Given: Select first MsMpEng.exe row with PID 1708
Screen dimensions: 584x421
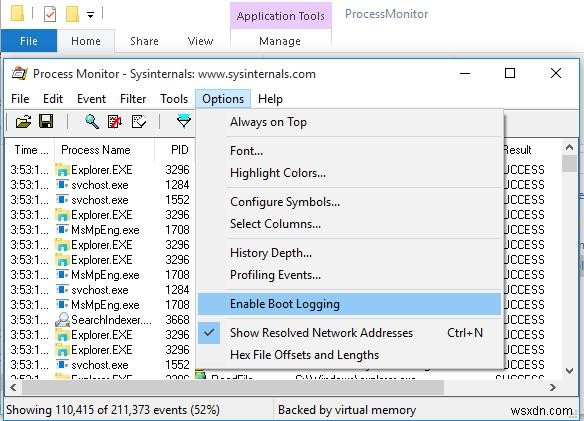Looking at the screenshot, I should click(101, 230).
